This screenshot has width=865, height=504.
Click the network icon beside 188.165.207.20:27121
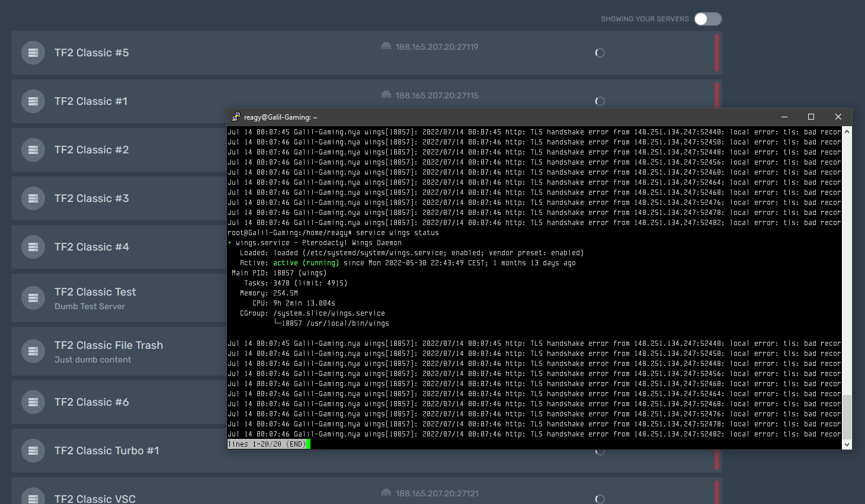[x=386, y=493]
